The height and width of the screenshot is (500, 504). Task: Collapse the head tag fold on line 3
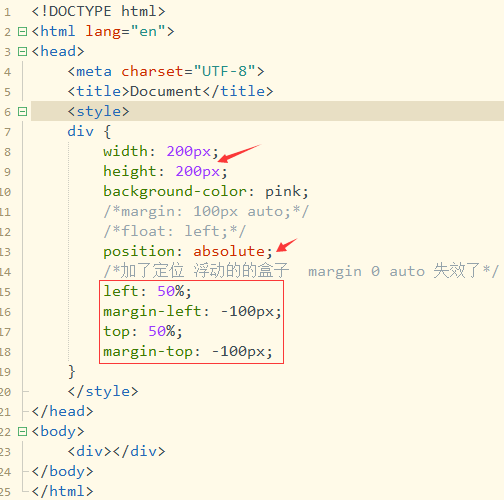[22, 52]
